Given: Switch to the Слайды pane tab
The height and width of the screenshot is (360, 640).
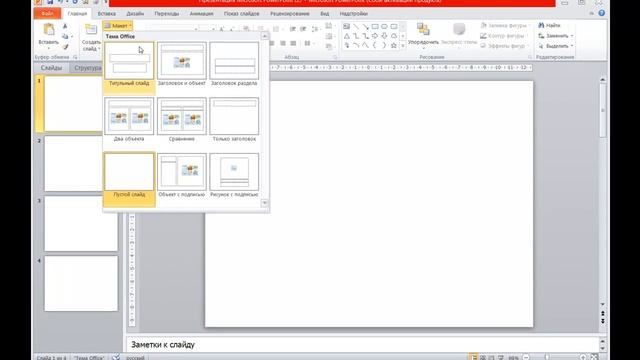Looking at the screenshot, I should pos(51,68).
